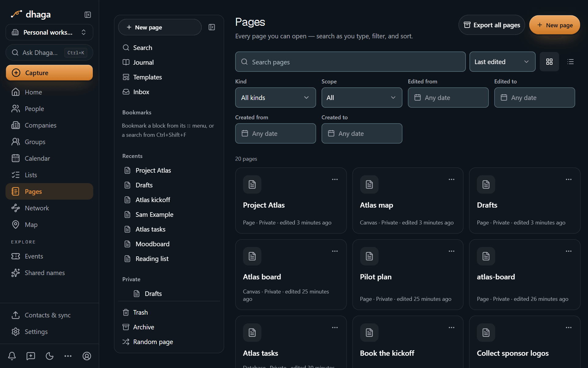Image resolution: width=588 pixels, height=368 pixels.
Task: Click Export all pages button
Action: pyautogui.click(x=492, y=25)
